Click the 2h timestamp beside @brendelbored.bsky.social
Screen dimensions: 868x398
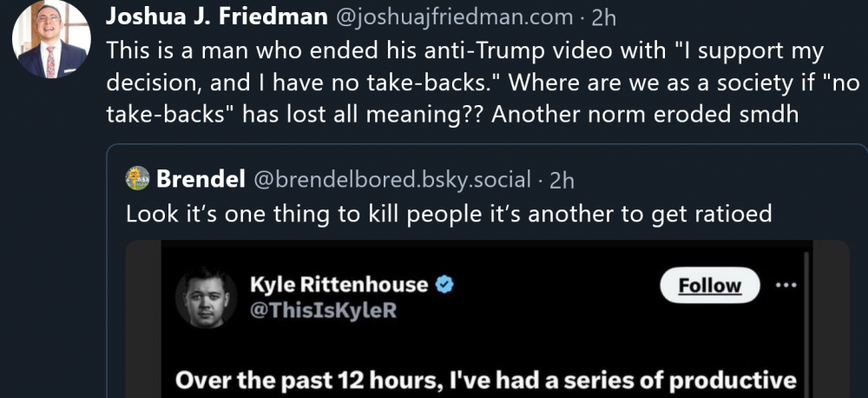click(x=562, y=180)
